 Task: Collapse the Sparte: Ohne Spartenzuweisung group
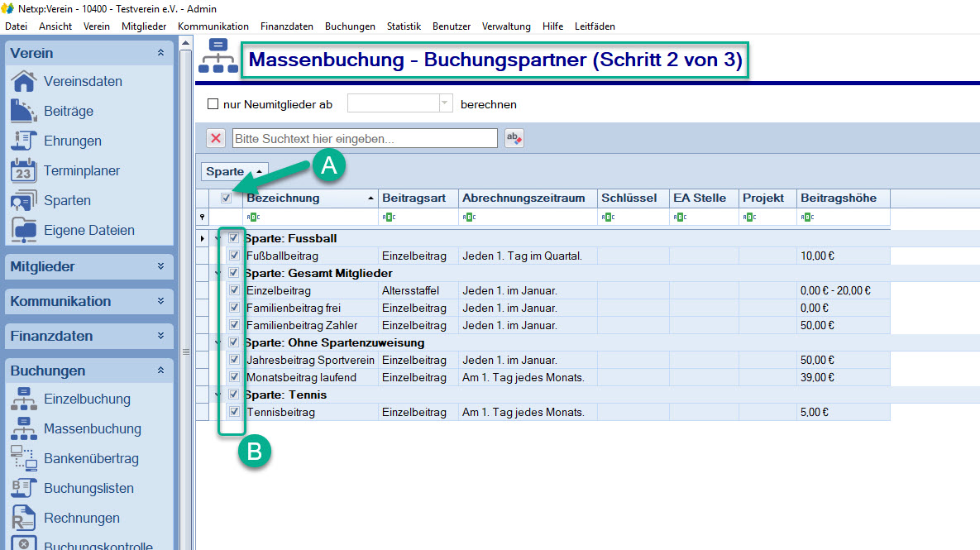coord(218,342)
